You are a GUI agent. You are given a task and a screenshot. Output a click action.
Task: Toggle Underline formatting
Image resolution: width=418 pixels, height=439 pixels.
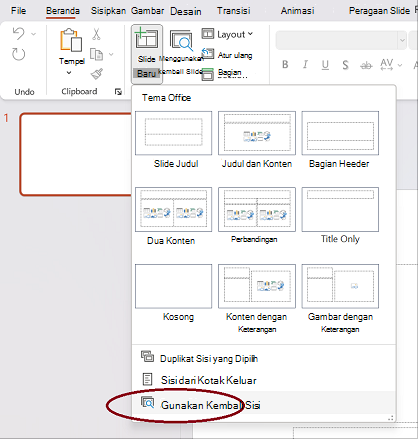(325, 65)
